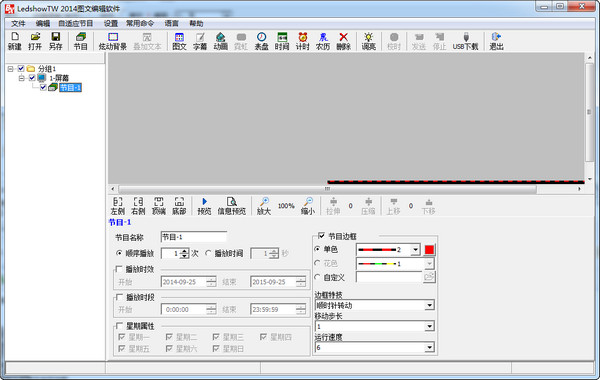
Task: Select the 自定义 (custom) border radio button
Action: (x=317, y=277)
